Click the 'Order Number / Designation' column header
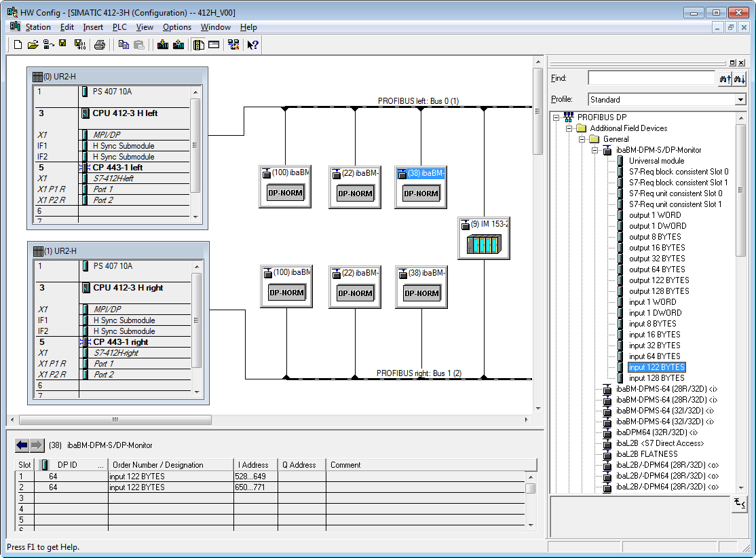This screenshot has height=558, width=756. (x=171, y=465)
